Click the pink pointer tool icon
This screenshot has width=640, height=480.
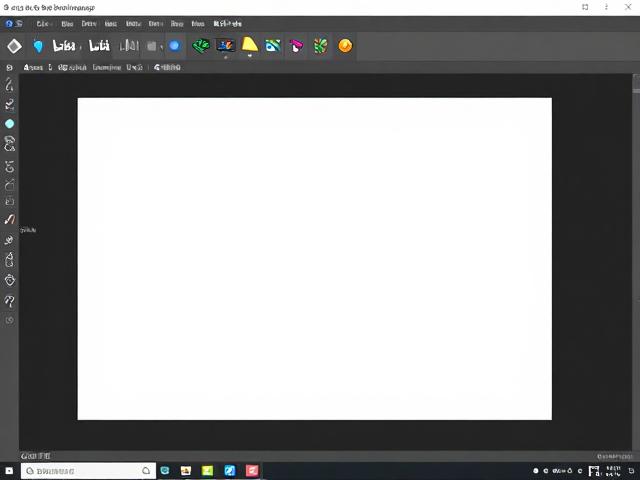pyautogui.click(x=296, y=46)
